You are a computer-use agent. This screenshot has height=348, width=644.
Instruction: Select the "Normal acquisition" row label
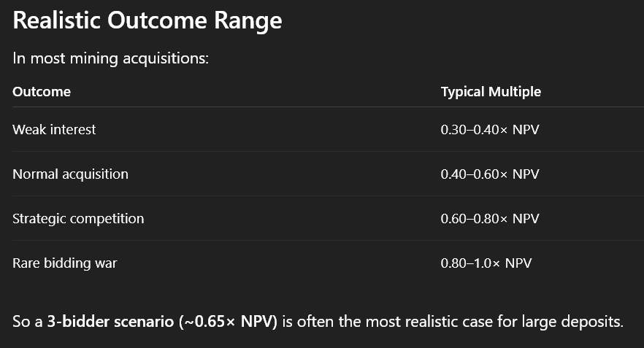tap(70, 174)
